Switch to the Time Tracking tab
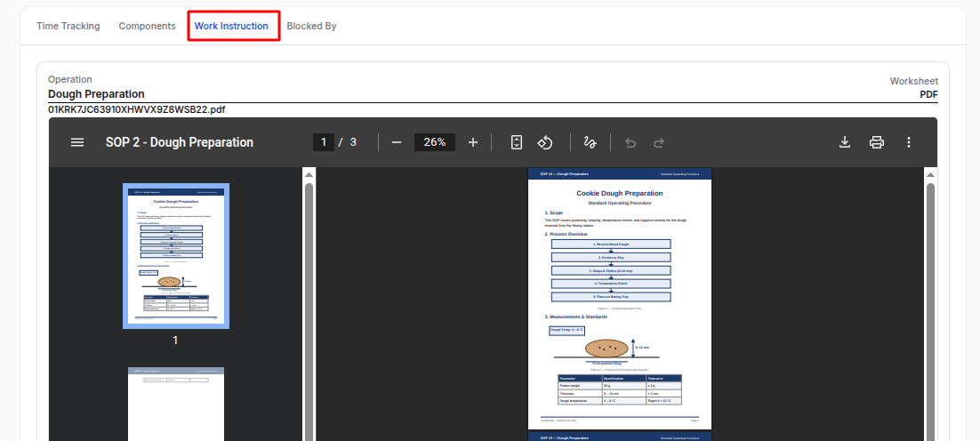The width and height of the screenshot is (980, 441). tap(68, 27)
